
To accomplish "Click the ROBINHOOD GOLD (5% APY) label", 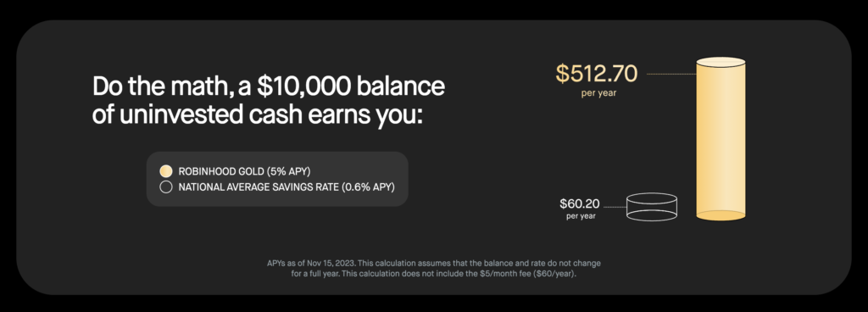I will pos(244,171).
